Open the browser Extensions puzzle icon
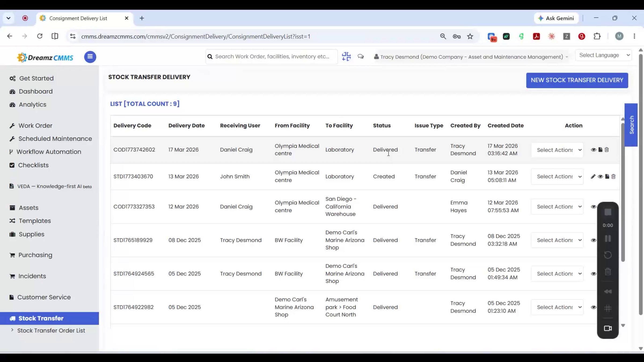 click(x=597, y=36)
